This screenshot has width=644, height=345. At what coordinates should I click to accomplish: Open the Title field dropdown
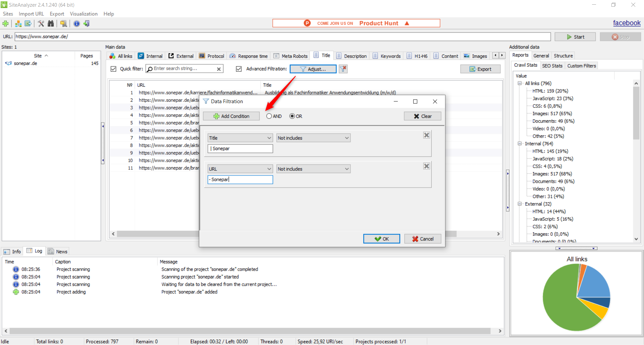pos(240,138)
